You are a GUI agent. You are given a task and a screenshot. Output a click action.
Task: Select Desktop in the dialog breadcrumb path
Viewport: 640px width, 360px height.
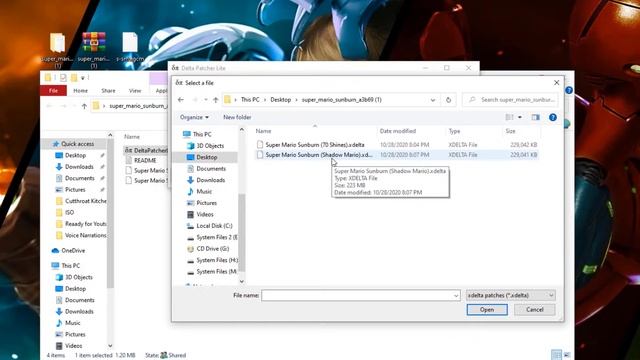(280, 100)
